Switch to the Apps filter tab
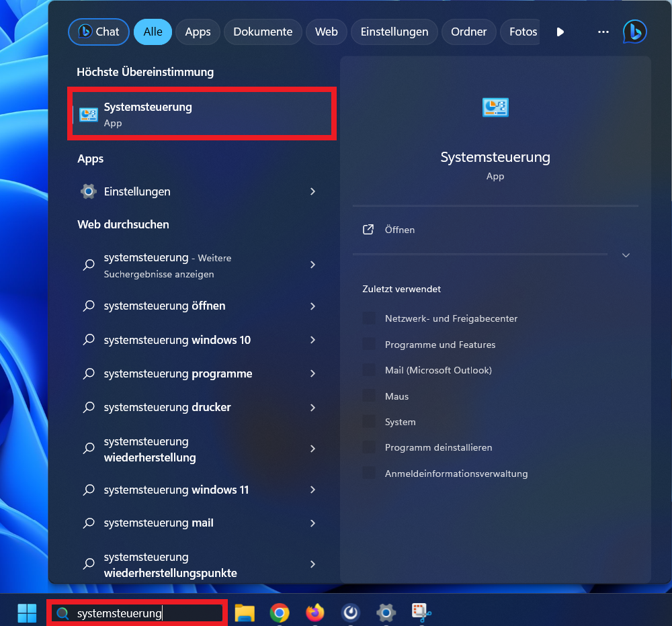The image size is (672, 626). coord(198,32)
